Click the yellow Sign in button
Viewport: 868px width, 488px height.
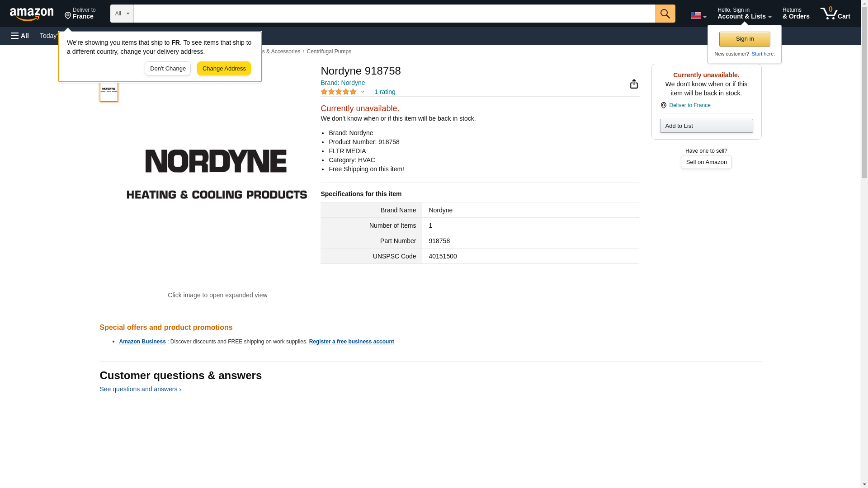click(x=744, y=39)
